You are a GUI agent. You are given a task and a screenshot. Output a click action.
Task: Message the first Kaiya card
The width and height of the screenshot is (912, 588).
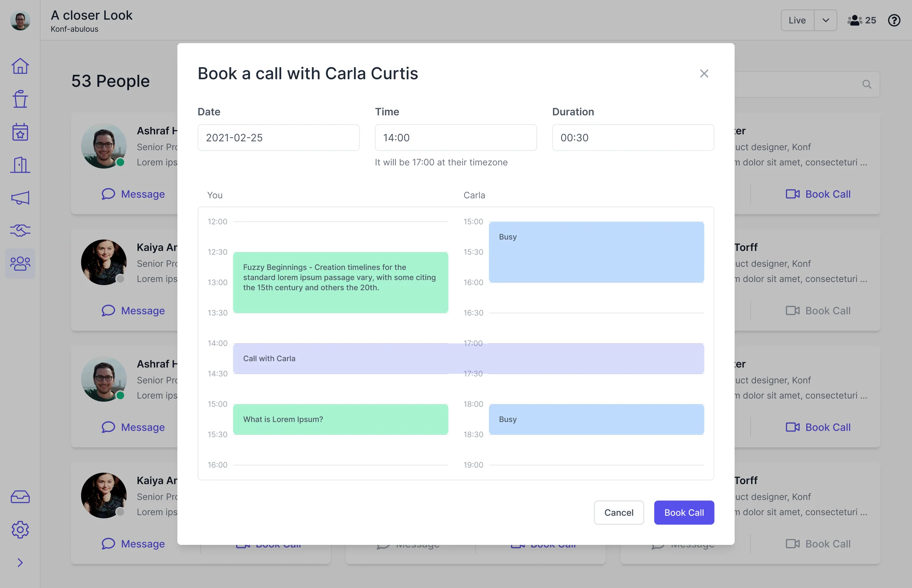pyautogui.click(x=133, y=311)
